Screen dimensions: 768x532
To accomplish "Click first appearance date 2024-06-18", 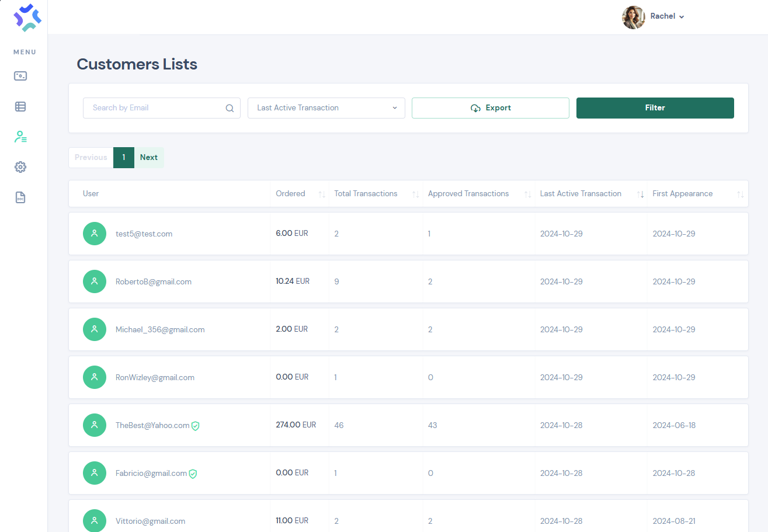I will (674, 425).
